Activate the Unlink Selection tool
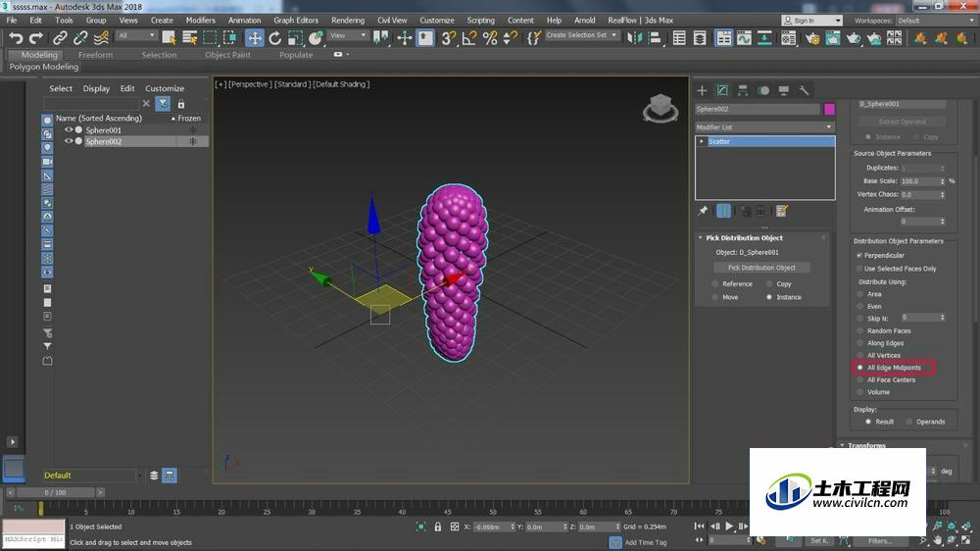Screen dimensions: 980x551 80,38
